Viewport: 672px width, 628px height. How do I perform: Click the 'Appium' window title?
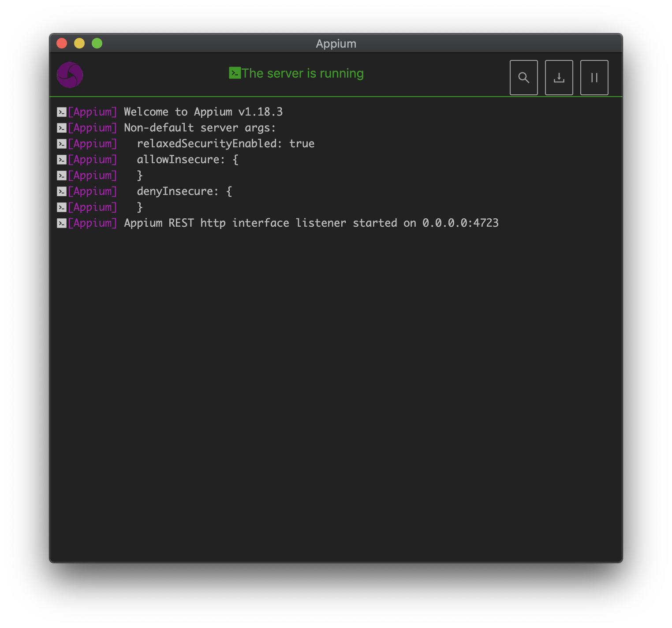336,44
